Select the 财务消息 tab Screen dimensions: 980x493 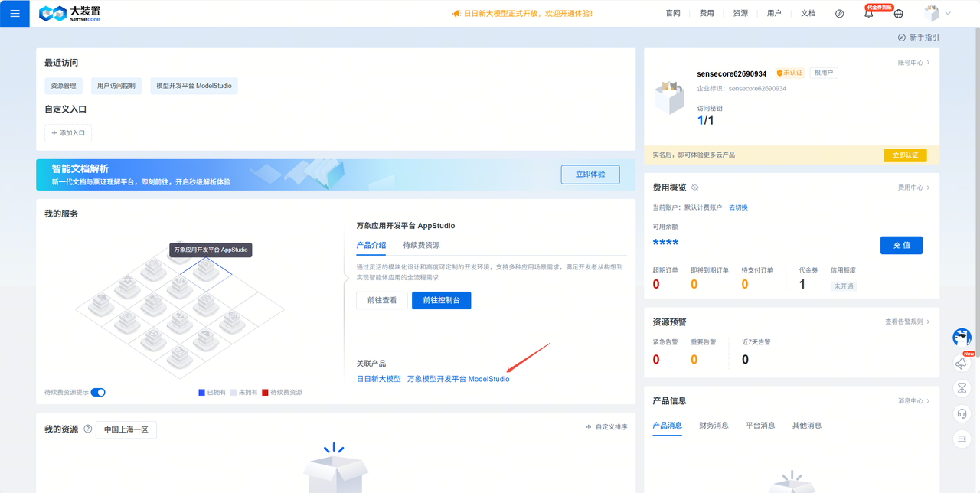[714, 426]
